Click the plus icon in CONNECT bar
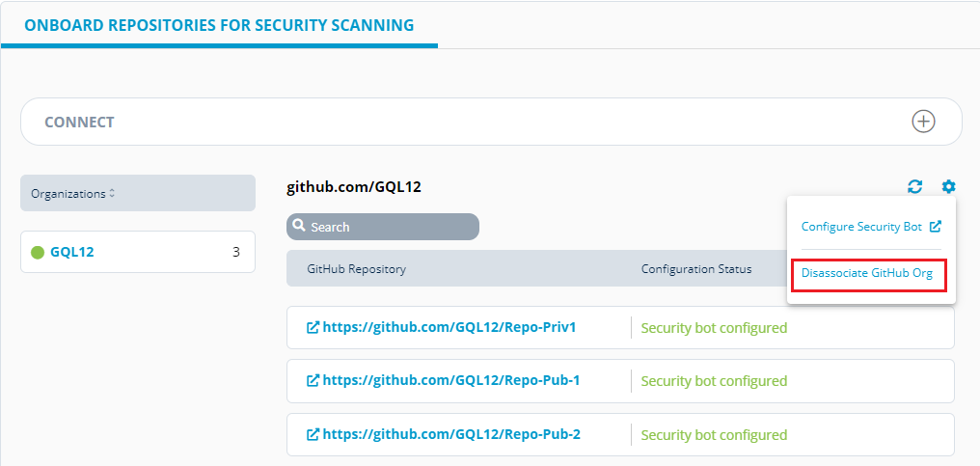The width and height of the screenshot is (980, 466). (x=923, y=122)
